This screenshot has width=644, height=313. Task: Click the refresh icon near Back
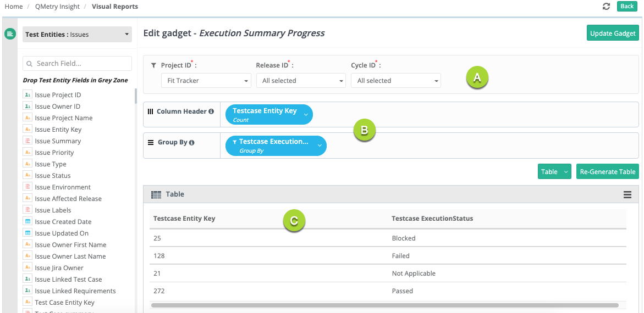pos(607,6)
